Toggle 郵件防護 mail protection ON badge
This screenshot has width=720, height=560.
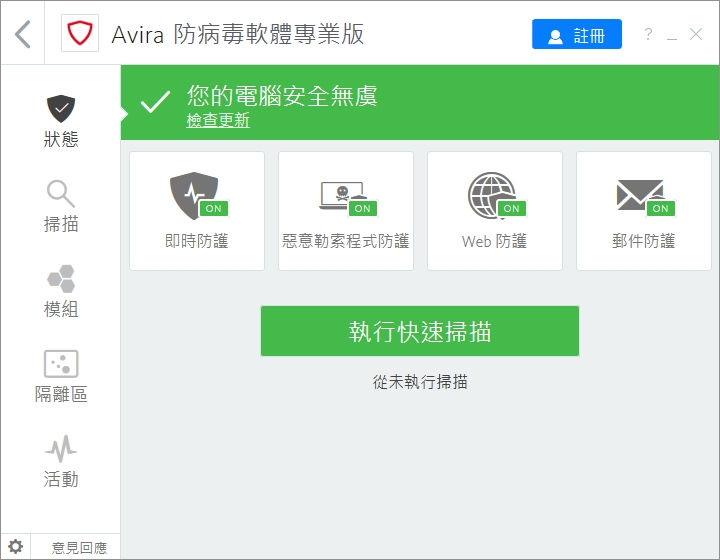point(660,208)
